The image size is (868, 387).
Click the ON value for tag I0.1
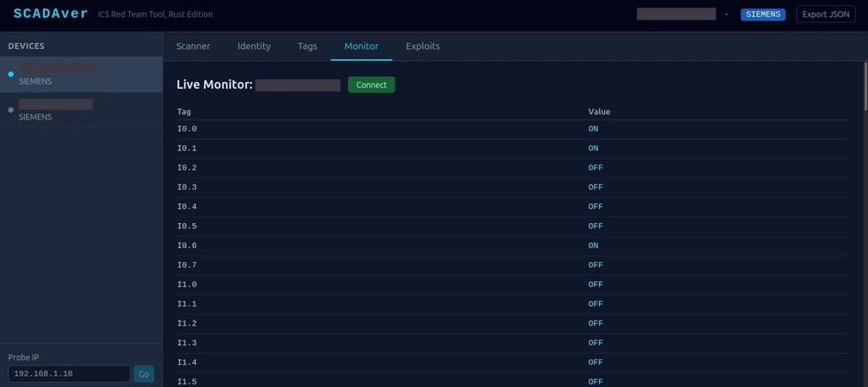click(x=593, y=148)
